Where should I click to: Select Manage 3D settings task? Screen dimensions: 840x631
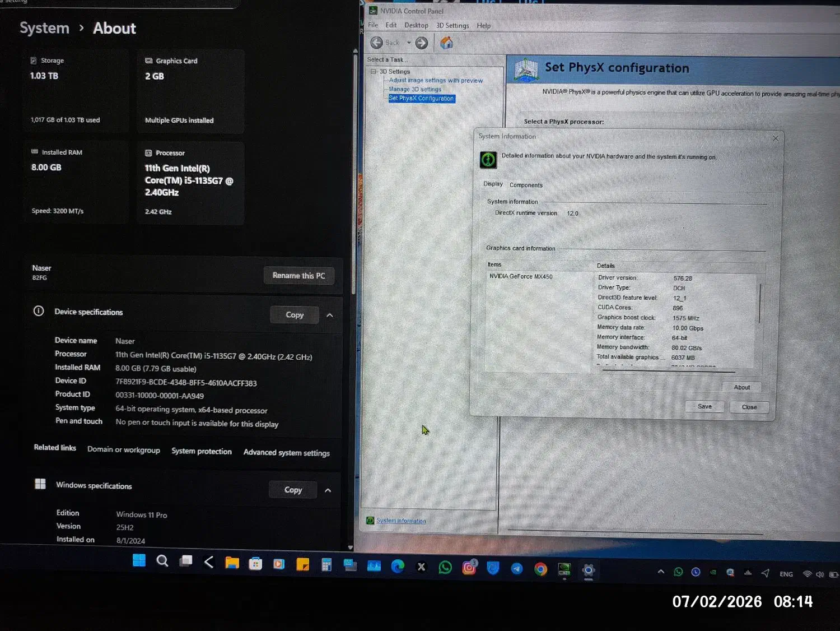pos(415,89)
